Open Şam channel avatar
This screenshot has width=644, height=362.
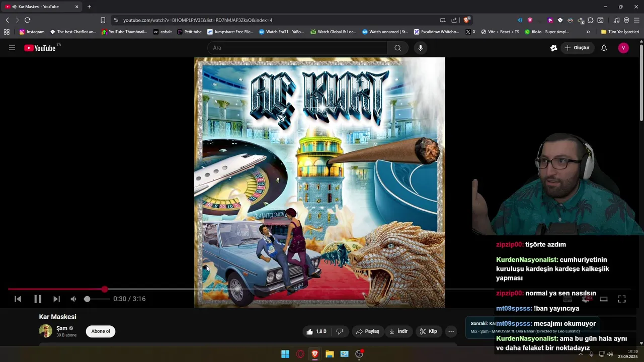pos(46,331)
